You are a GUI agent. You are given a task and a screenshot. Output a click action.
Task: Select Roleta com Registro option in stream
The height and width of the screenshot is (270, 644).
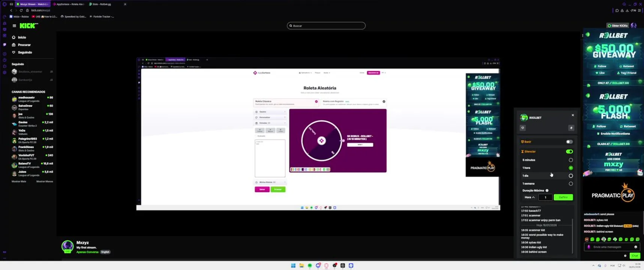pyautogui.click(x=353, y=102)
